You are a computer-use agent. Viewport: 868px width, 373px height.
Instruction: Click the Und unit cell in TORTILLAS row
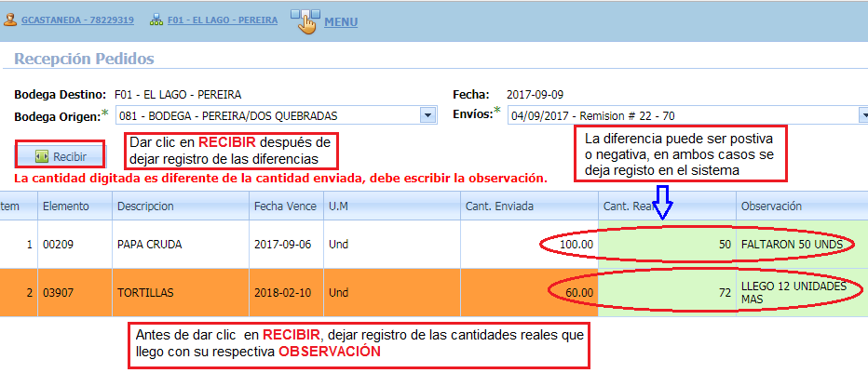pyautogui.click(x=391, y=292)
